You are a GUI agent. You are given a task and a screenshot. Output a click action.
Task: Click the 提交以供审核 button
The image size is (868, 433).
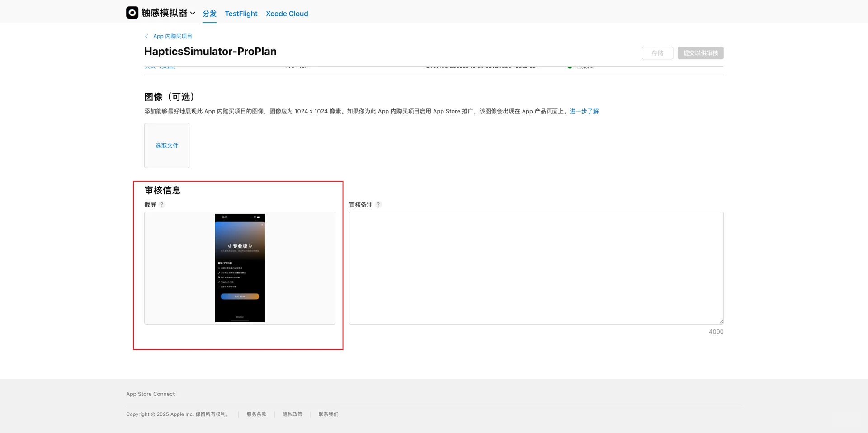pos(700,53)
